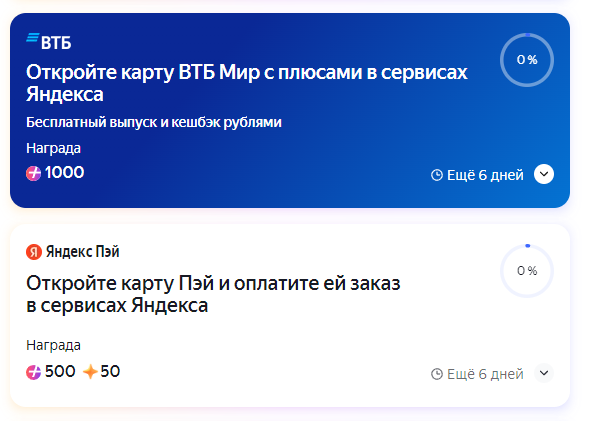Click the orange star icon beside 50
The height and width of the screenshot is (421, 589).
point(90,372)
